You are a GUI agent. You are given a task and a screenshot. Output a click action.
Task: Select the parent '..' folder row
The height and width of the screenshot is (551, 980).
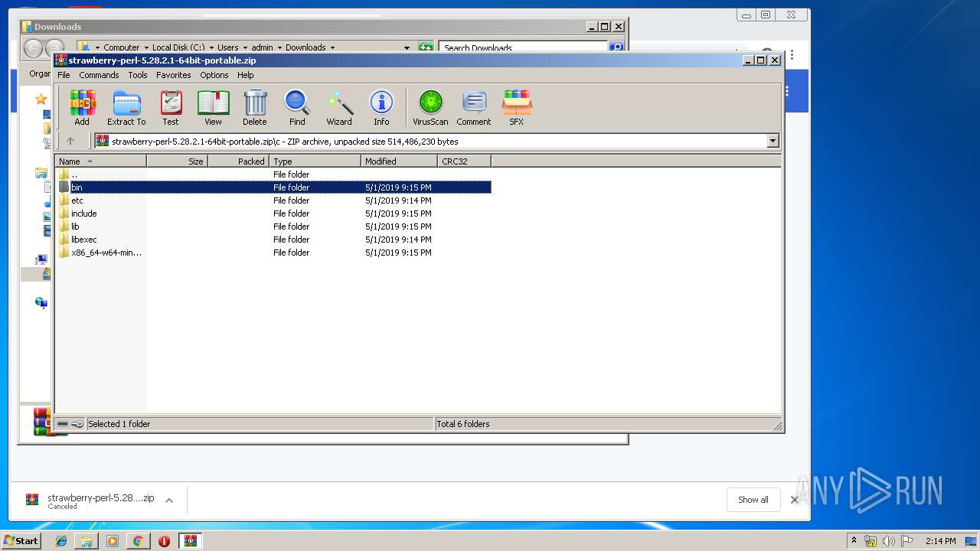pos(273,174)
